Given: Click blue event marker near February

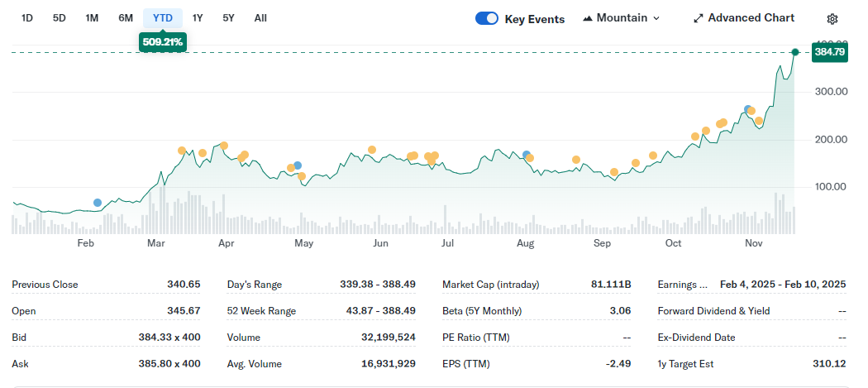Looking at the screenshot, I should pos(98,203).
